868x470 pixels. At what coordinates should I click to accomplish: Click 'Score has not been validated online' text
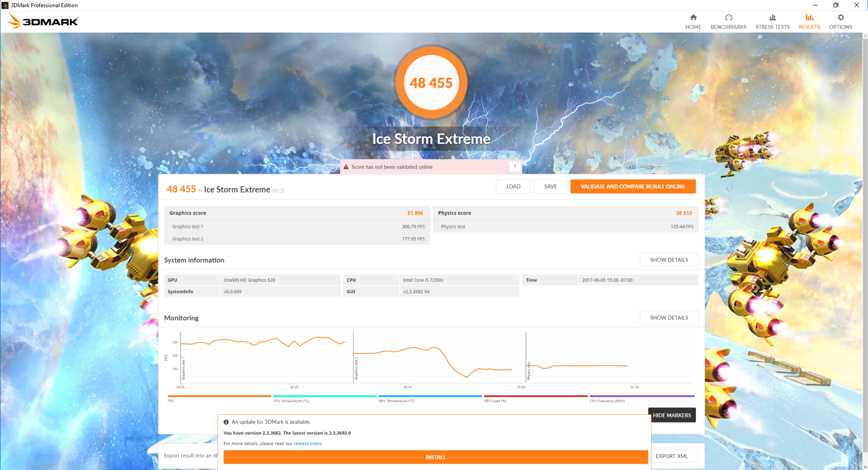pos(392,167)
